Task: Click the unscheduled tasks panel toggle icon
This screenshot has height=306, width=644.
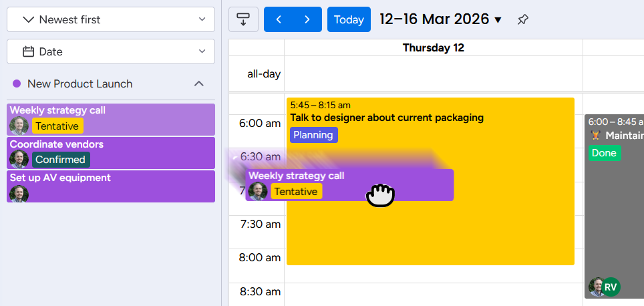Action: pyautogui.click(x=243, y=19)
